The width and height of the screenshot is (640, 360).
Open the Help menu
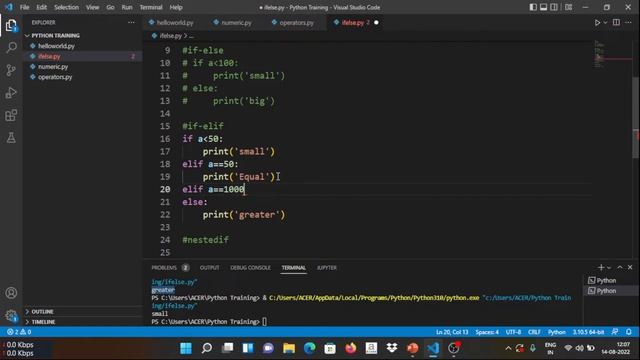176,7
